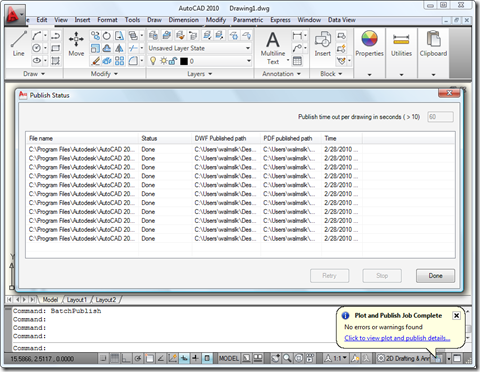Click the Insert block icon
The height and width of the screenshot is (372, 480).
(x=323, y=43)
